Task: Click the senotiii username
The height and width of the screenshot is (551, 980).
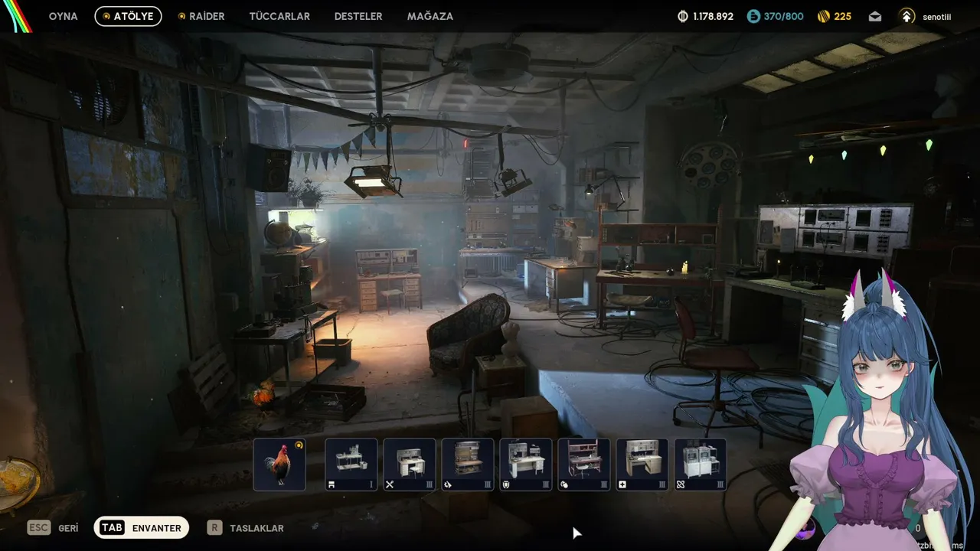Action: coord(937,16)
